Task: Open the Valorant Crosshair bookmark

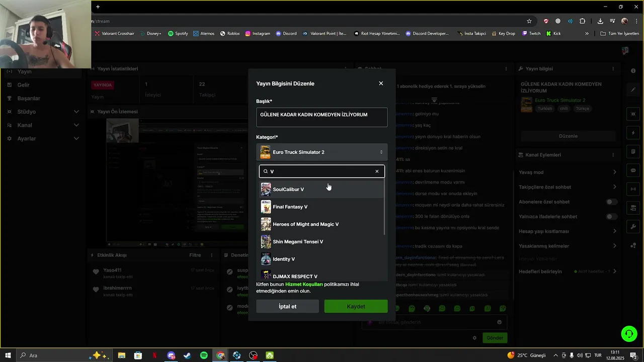Action: click(x=114, y=34)
